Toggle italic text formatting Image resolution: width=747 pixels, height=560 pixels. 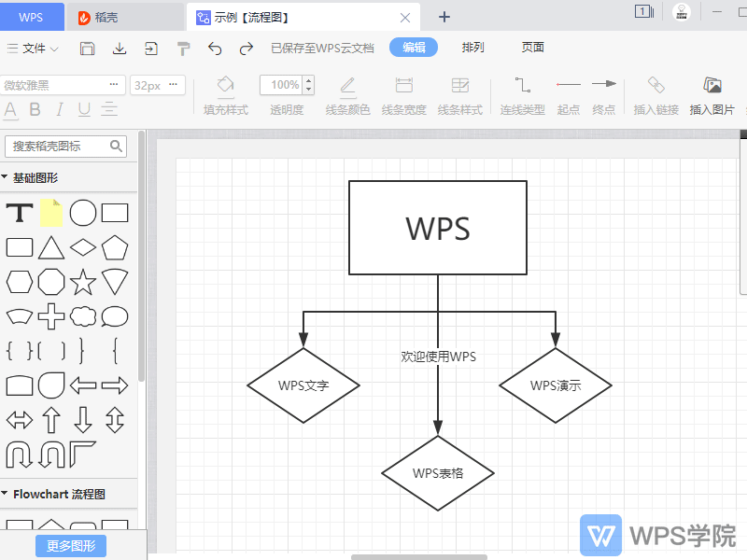coord(59,109)
